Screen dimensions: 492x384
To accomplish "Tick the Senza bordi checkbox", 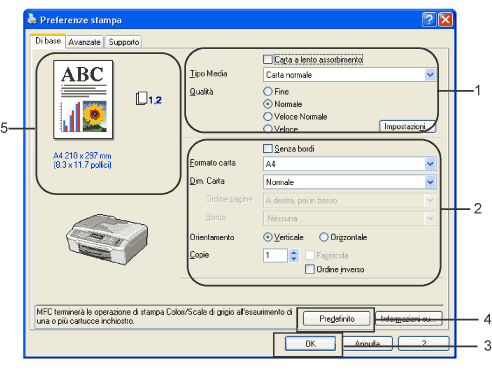I will point(268,148).
